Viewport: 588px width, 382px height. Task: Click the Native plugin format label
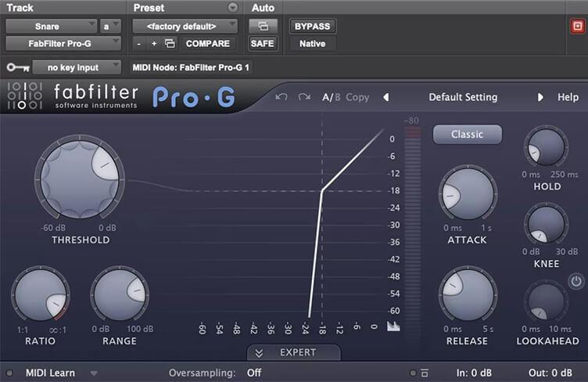pyautogui.click(x=313, y=44)
